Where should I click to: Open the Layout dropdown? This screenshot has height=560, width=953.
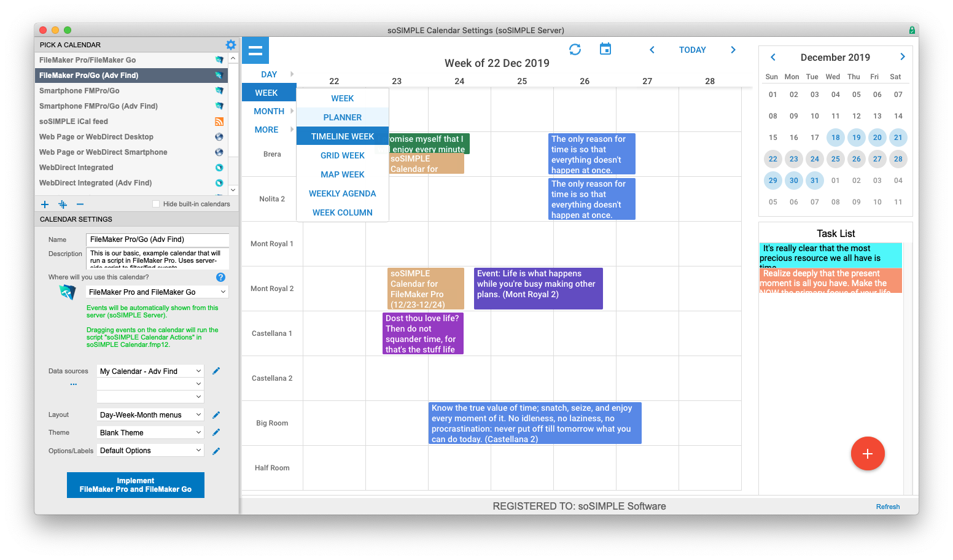150,415
